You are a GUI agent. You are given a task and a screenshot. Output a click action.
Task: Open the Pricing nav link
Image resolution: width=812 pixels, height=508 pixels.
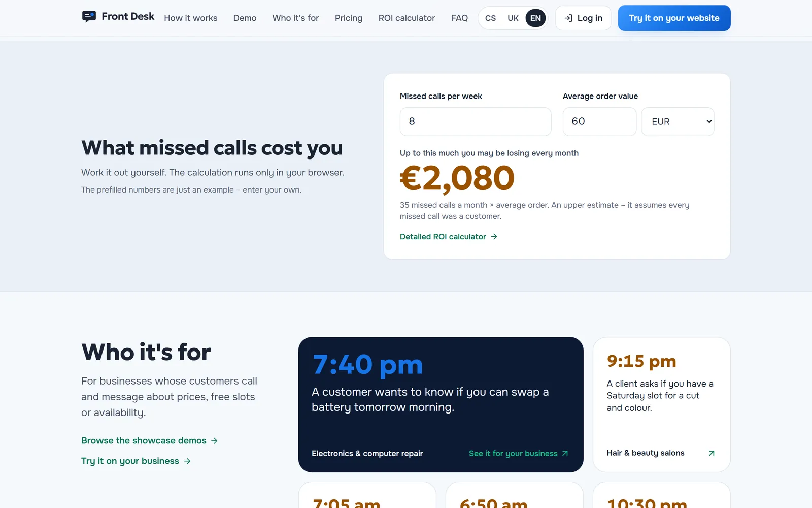pos(349,18)
